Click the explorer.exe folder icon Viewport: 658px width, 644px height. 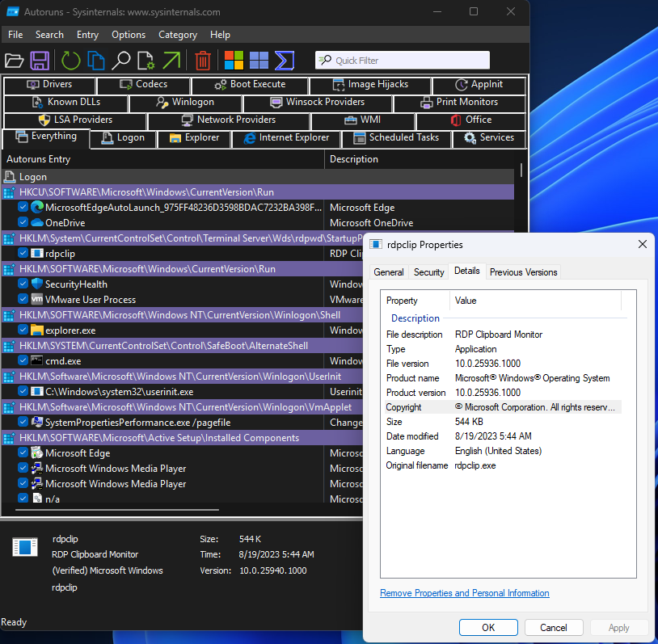(37, 330)
